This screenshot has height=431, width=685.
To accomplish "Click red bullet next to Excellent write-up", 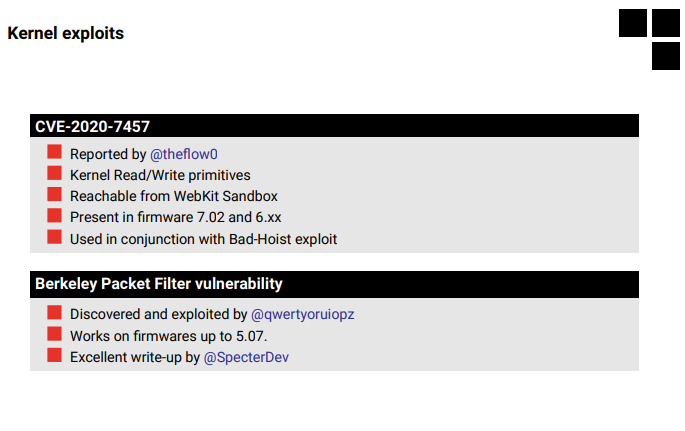I will (x=55, y=355).
